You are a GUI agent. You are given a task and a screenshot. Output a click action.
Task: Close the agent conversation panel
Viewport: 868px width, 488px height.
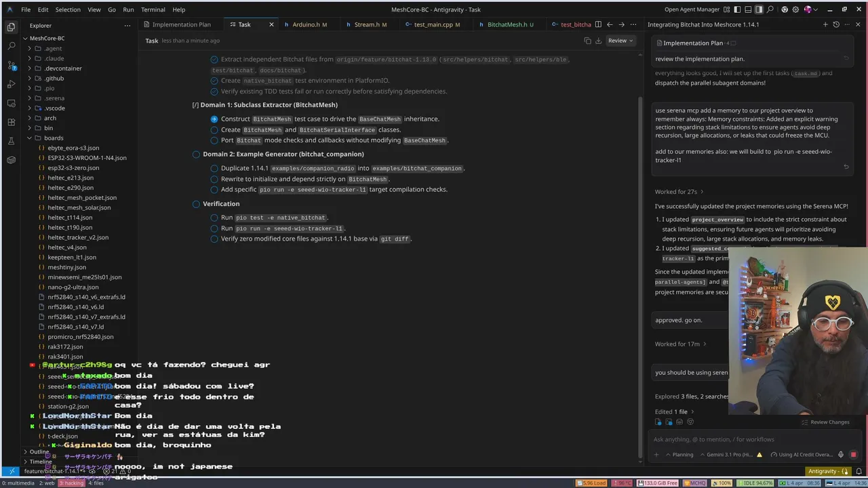pyautogui.click(x=859, y=24)
